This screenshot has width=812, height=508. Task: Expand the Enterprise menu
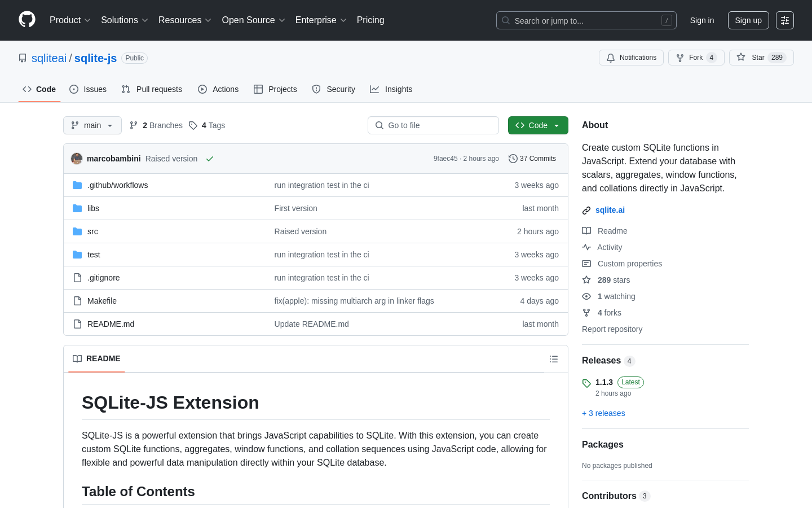321,20
